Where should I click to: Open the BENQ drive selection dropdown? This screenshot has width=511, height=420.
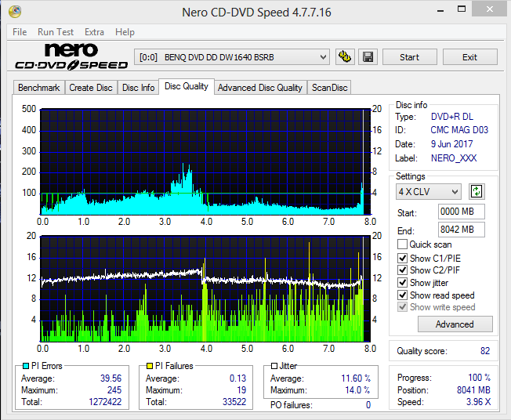pyautogui.click(x=232, y=57)
